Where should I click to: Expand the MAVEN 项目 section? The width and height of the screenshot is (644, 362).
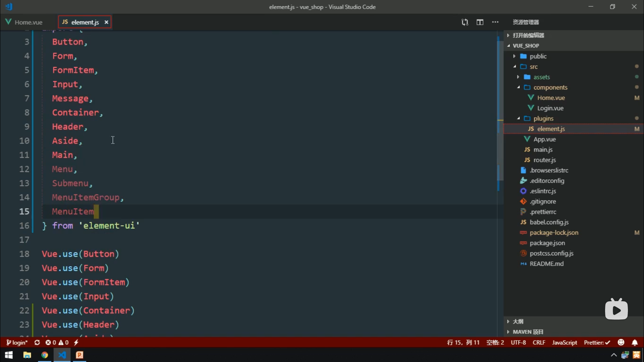[574, 332]
